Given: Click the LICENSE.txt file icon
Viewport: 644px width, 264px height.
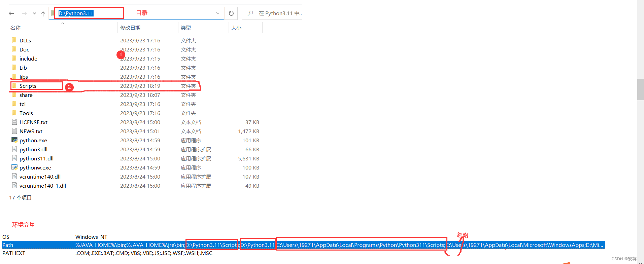Looking at the screenshot, I should (x=14, y=122).
